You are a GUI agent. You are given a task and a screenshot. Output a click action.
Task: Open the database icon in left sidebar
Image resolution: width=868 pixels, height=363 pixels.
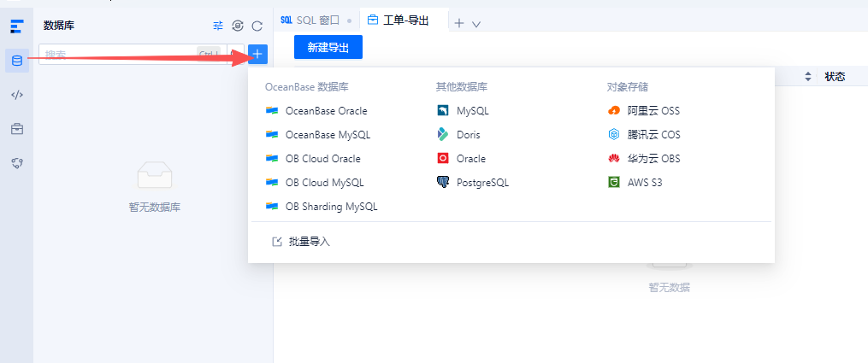[x=16, y=61]
